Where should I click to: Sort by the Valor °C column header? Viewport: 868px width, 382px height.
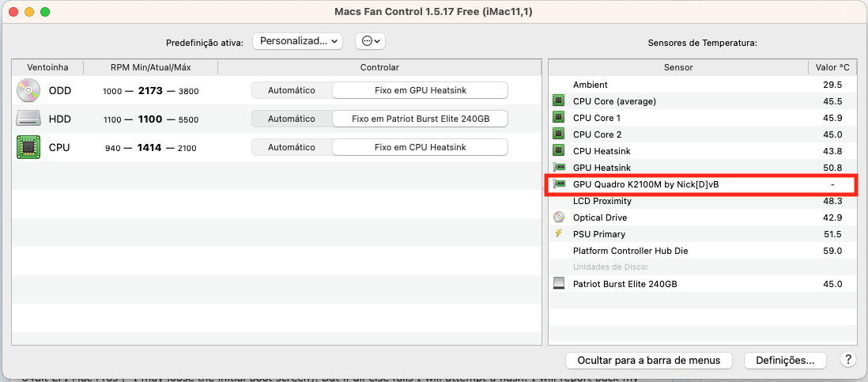[x=832, y=67]
